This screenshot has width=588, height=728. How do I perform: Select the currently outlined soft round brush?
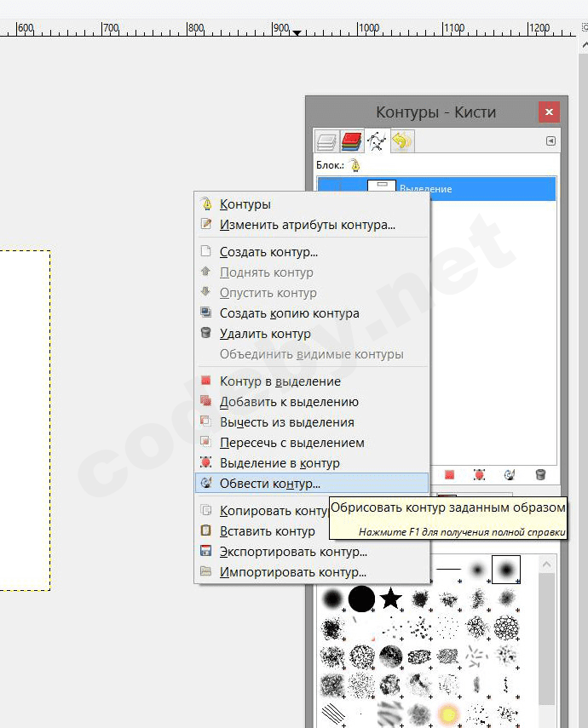(506, 570)
